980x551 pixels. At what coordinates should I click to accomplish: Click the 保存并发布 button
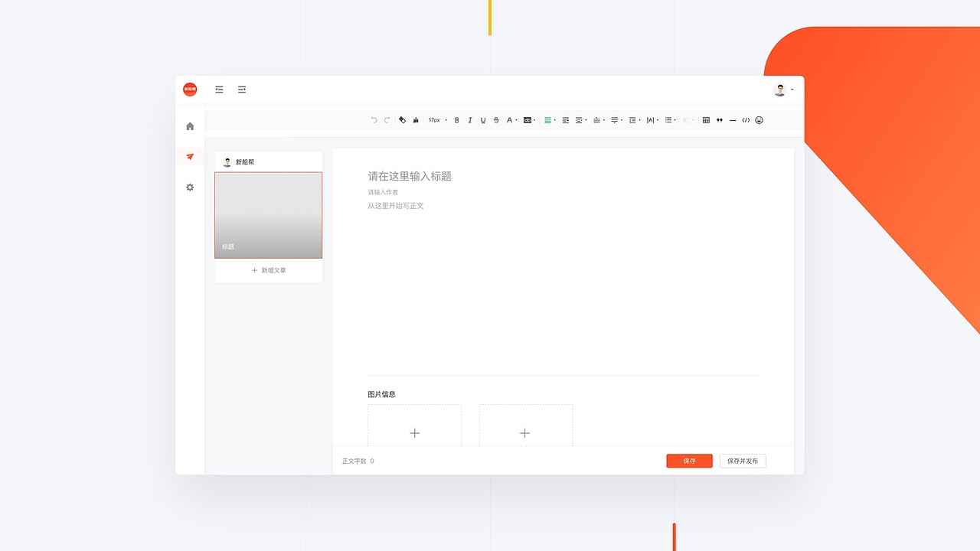click(x=743, y=461)
